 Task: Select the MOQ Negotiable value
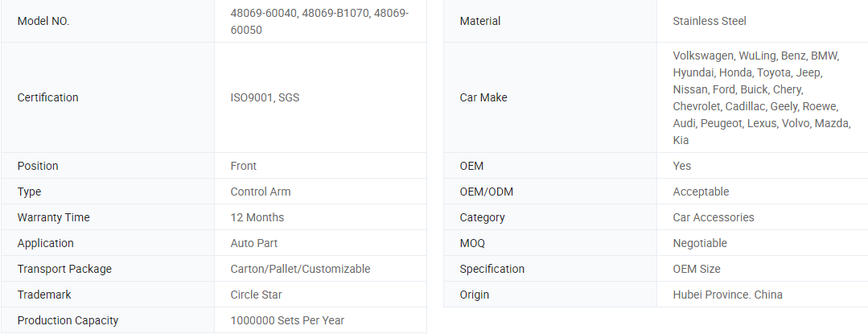click(700, 243)
